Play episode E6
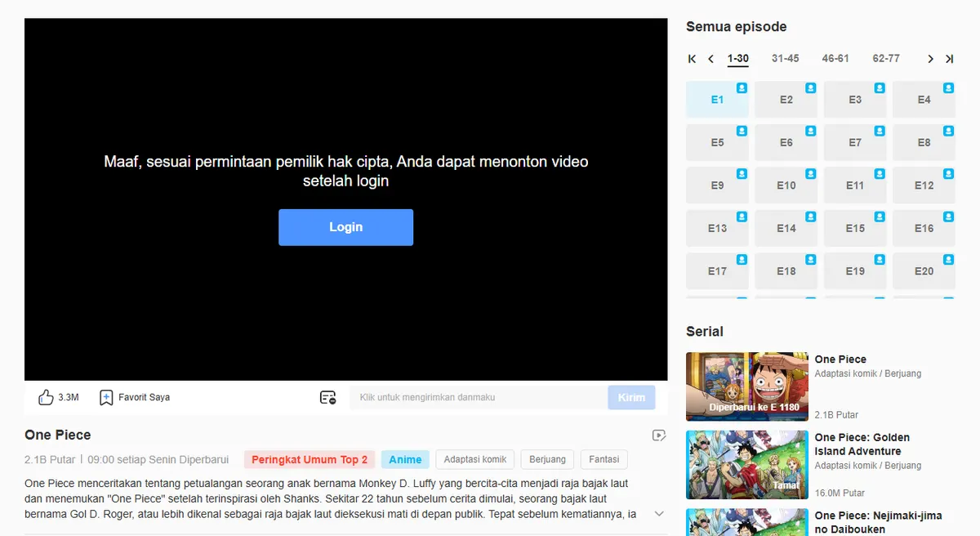980x536 pixels. pos(786,142)
